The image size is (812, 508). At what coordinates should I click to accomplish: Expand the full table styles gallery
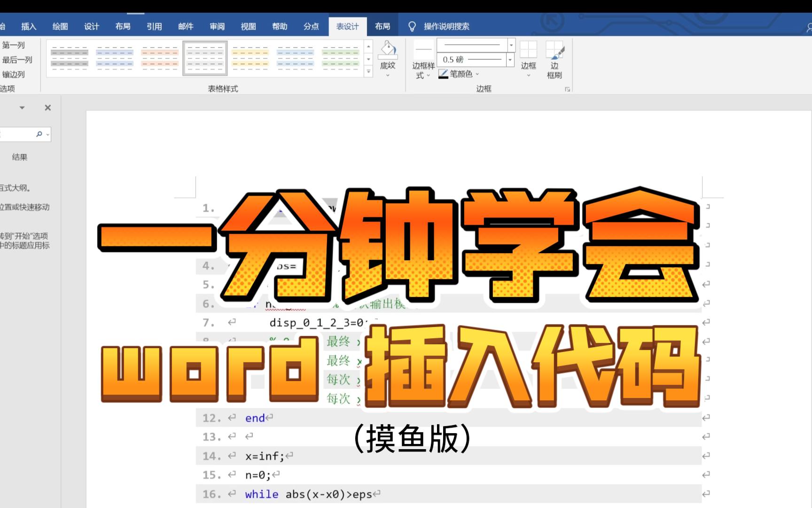[x=369, y=71]
